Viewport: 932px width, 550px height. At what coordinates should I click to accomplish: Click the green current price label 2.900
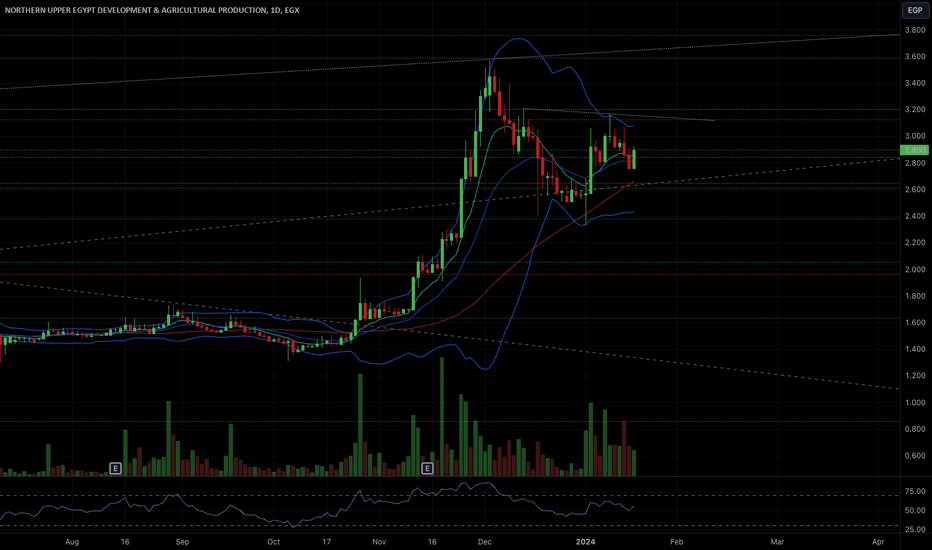pyautogui.click(x=915, y=150)
